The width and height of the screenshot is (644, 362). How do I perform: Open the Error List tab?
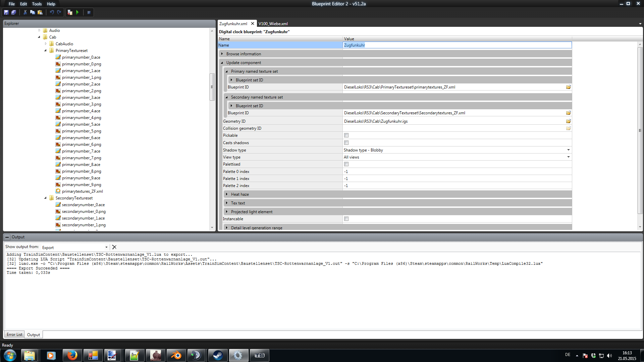pyautogui.click(x=14, y=335)
